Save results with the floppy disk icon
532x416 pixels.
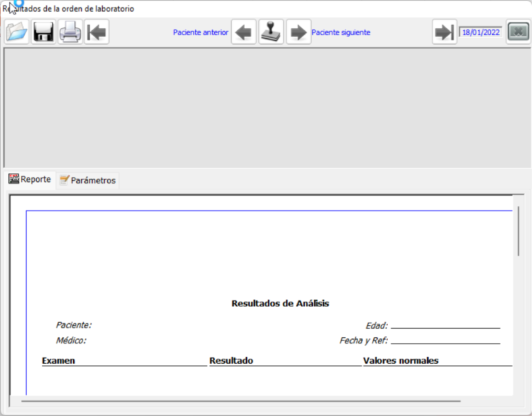click(x=43, y=32)
